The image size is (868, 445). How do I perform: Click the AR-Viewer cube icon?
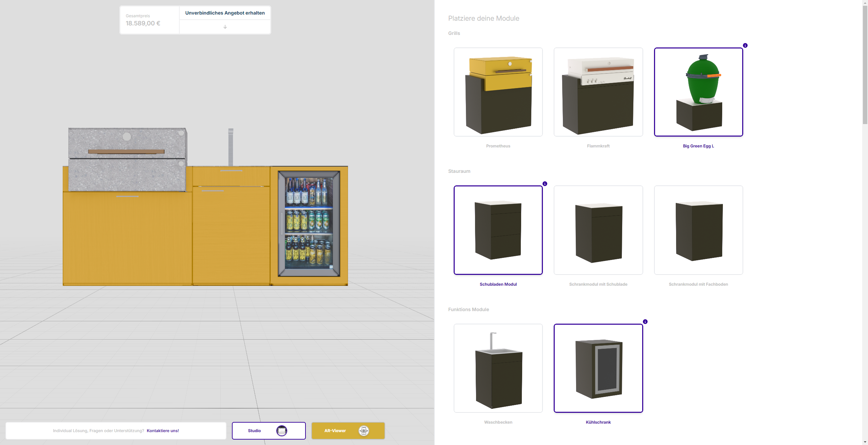(364, 430)
